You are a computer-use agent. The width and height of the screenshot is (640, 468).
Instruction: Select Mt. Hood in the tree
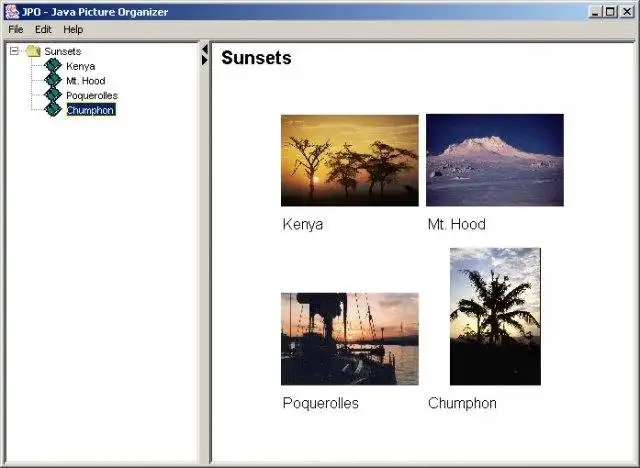point(86,81)
